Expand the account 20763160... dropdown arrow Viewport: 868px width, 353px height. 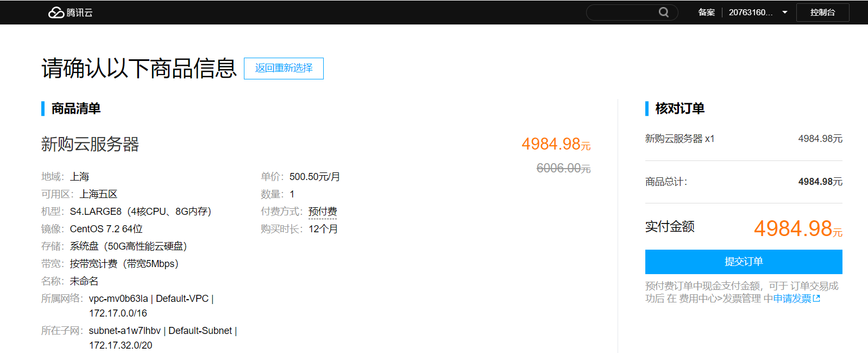(x=785, y=13)
